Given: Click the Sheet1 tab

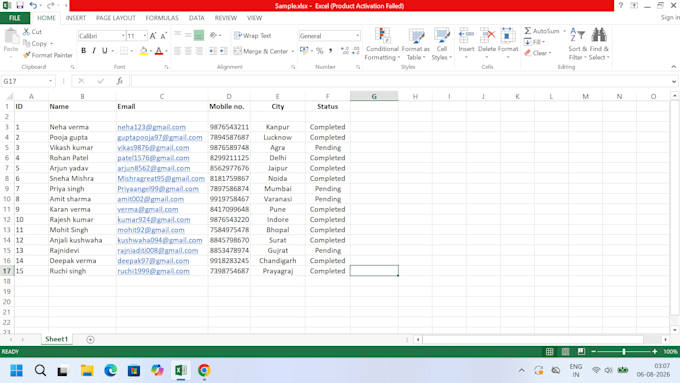Looking at the screenshot, I should click(x=57, y=339).
